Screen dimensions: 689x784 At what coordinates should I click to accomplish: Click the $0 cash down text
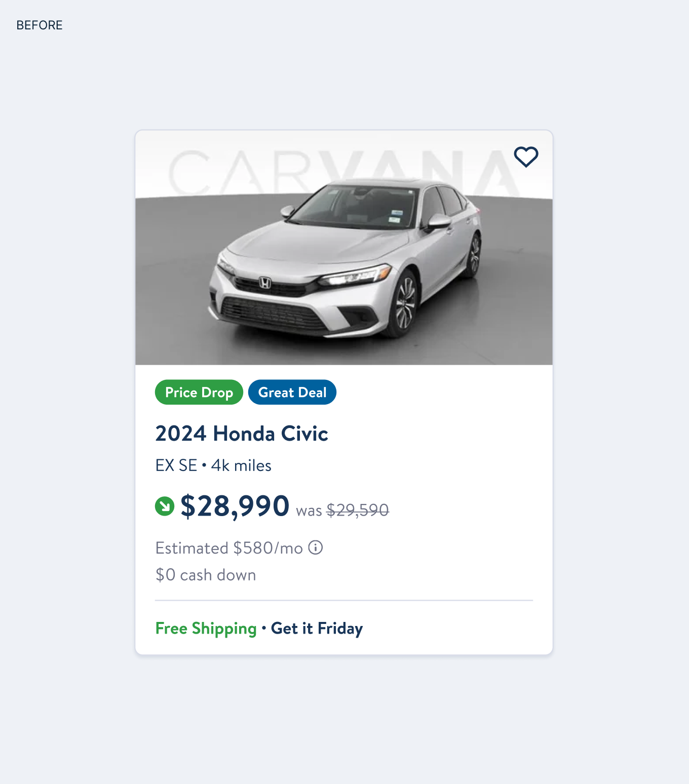pyautogui.click(x=206, y=575)
